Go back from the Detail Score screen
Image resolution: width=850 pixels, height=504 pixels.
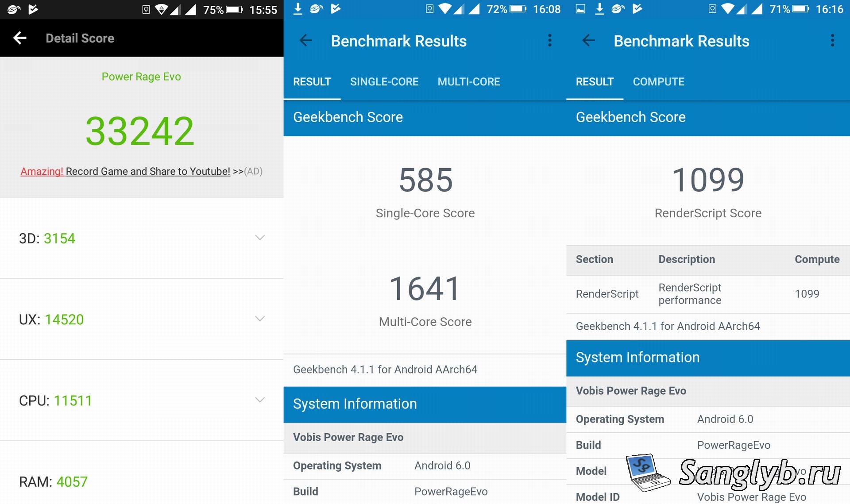20,38
